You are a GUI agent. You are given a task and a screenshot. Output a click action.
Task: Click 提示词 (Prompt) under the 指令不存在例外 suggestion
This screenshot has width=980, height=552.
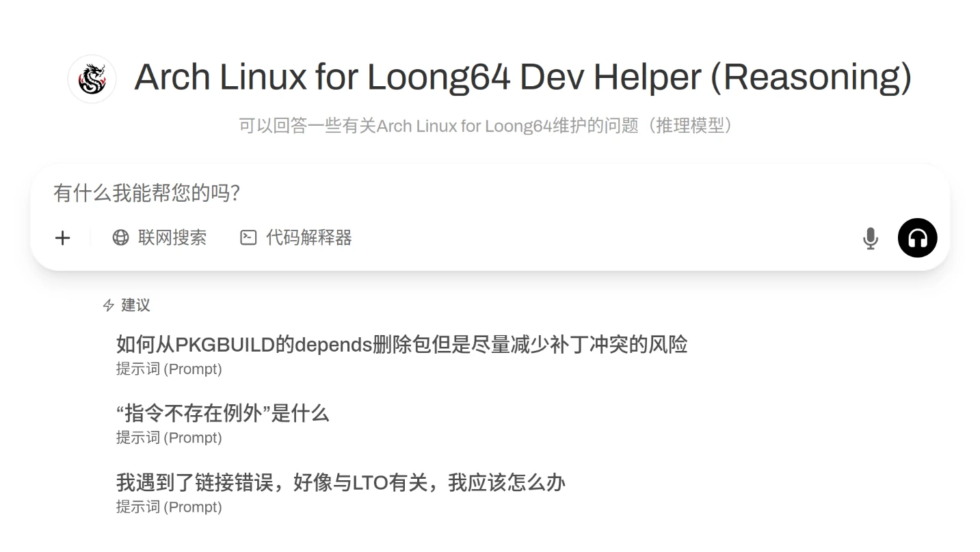(169, 438)
